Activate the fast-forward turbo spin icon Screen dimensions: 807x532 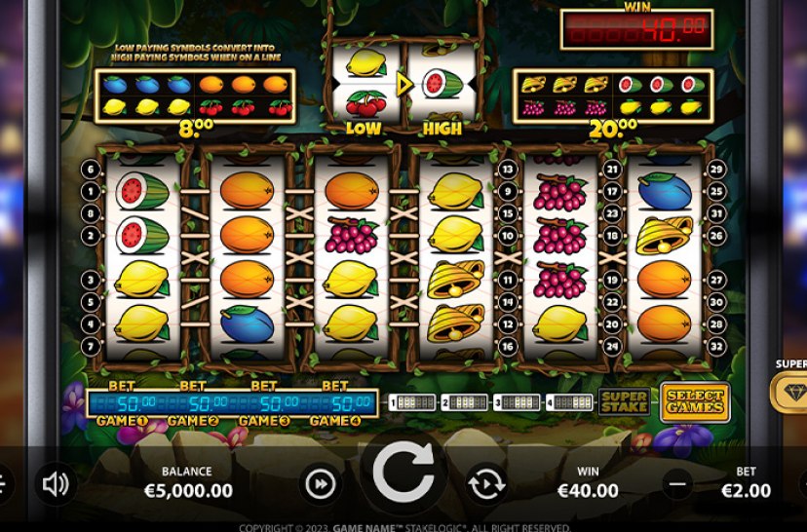click(x=320, y=483)
